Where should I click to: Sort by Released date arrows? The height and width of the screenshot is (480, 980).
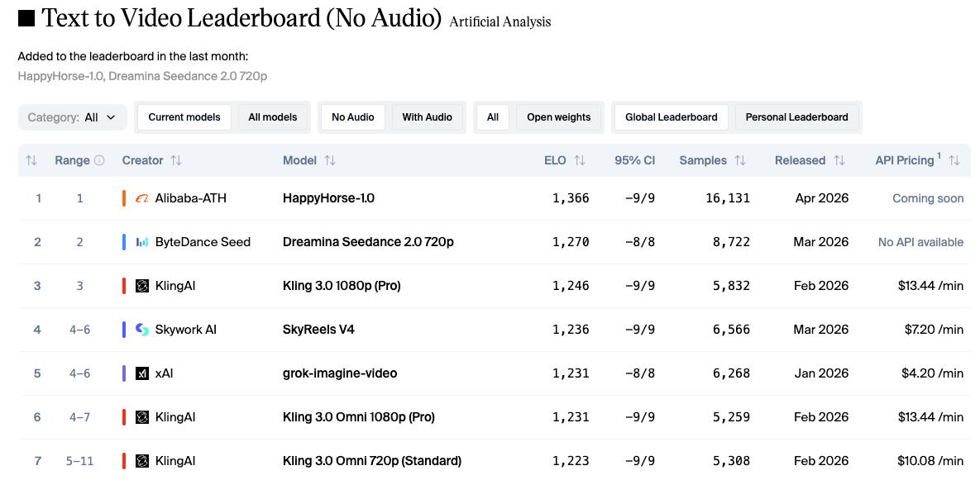(839, 160)
